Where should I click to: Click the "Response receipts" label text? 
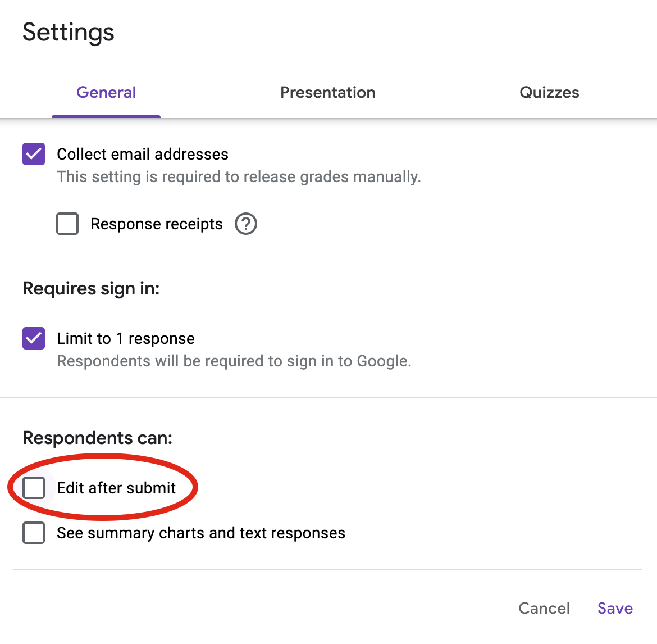157,224
